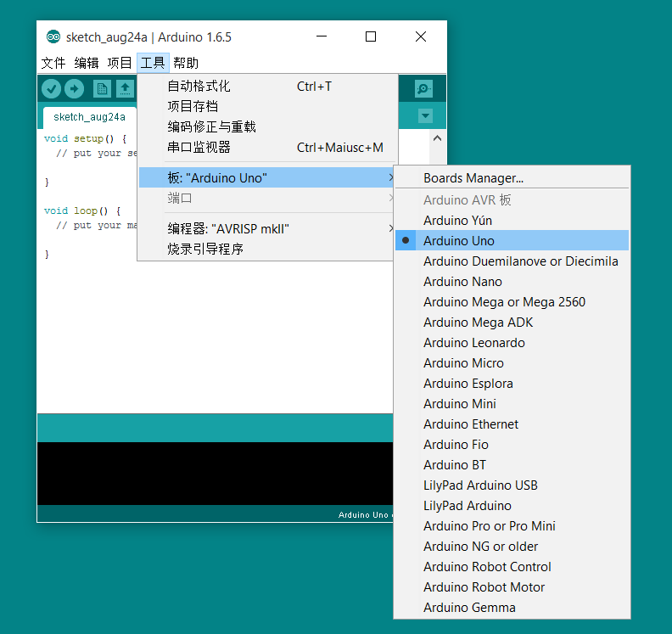Click the Upload arrow toolbar icon
The height and width of the screenshot is (634, 672).
tap(74, 88)
